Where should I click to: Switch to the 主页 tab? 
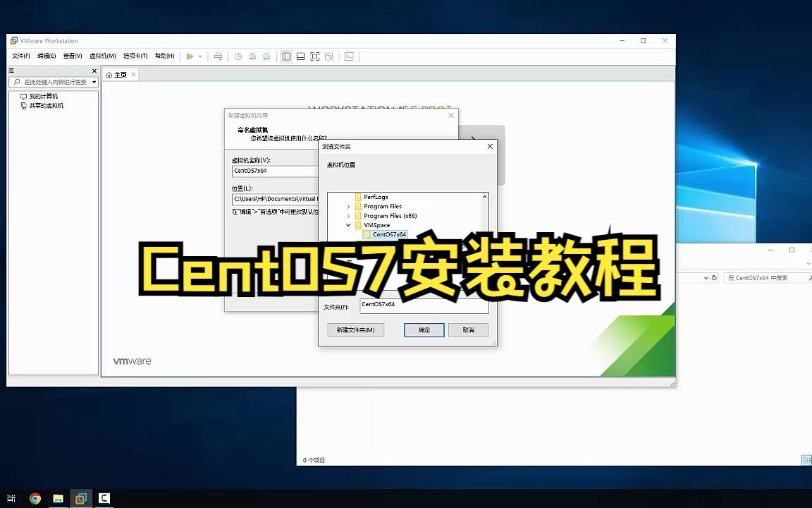pos(118,74)
